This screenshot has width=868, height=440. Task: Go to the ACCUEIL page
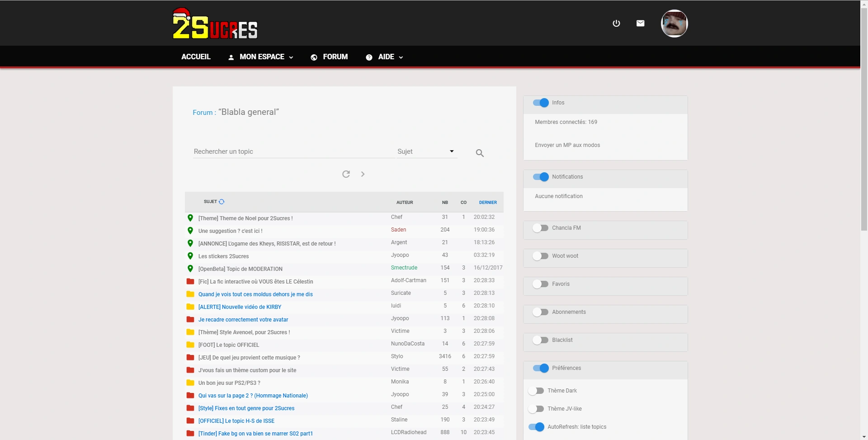click(196, 57)
